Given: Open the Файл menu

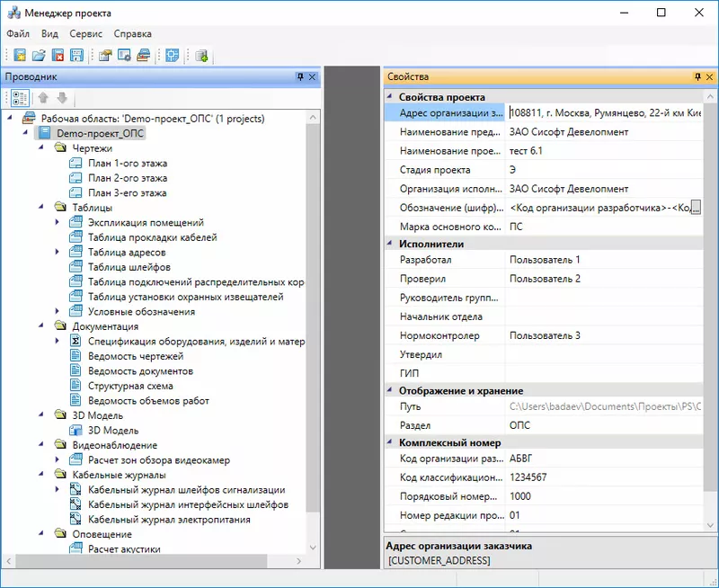Looking at the screenshot, I should tap(18, 33).
